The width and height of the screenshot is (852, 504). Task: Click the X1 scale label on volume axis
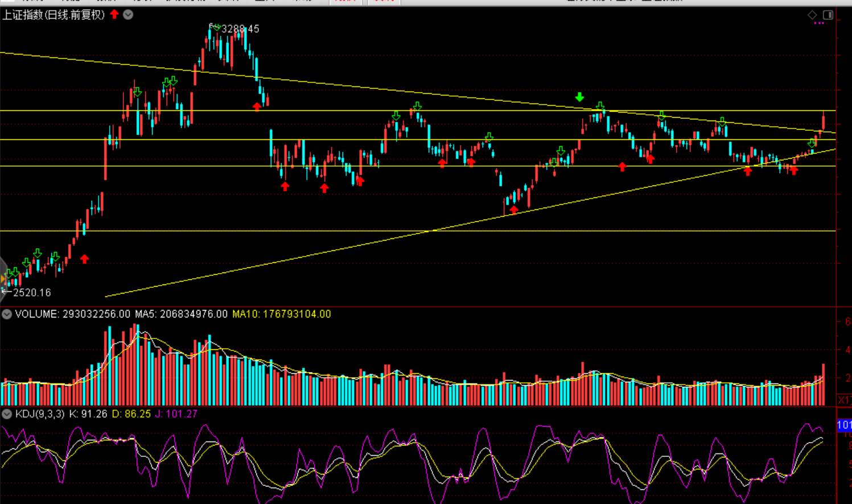point(844,400)
